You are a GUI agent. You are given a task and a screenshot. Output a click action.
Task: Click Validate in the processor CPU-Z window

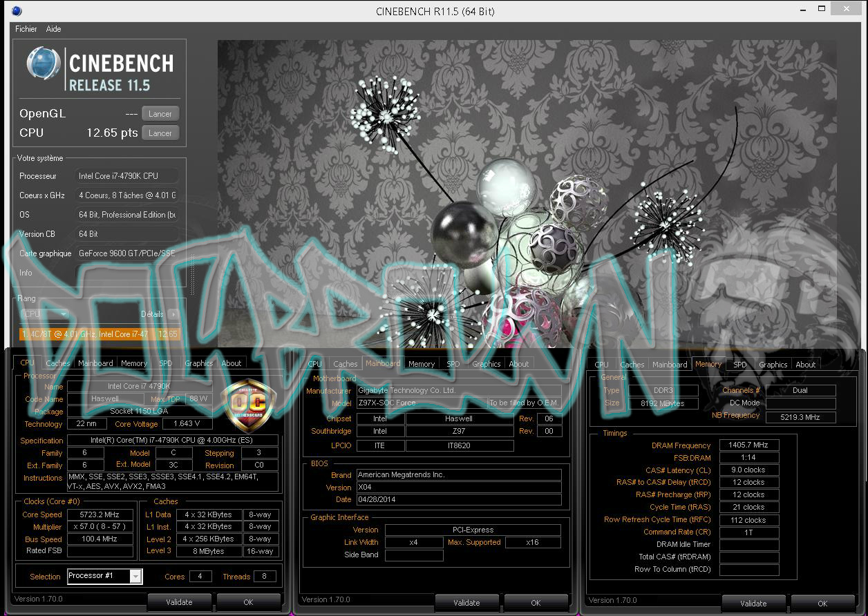pyautogui.click(x=179, y=602)
